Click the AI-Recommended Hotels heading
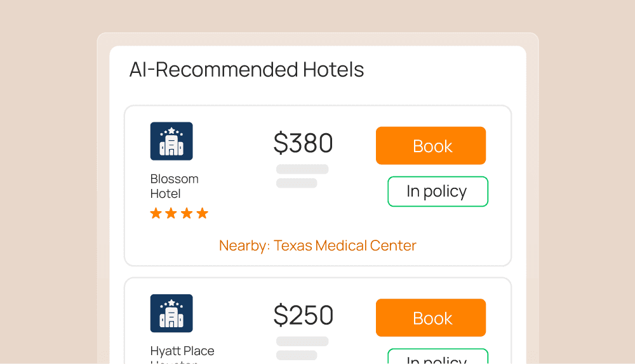 246,69
